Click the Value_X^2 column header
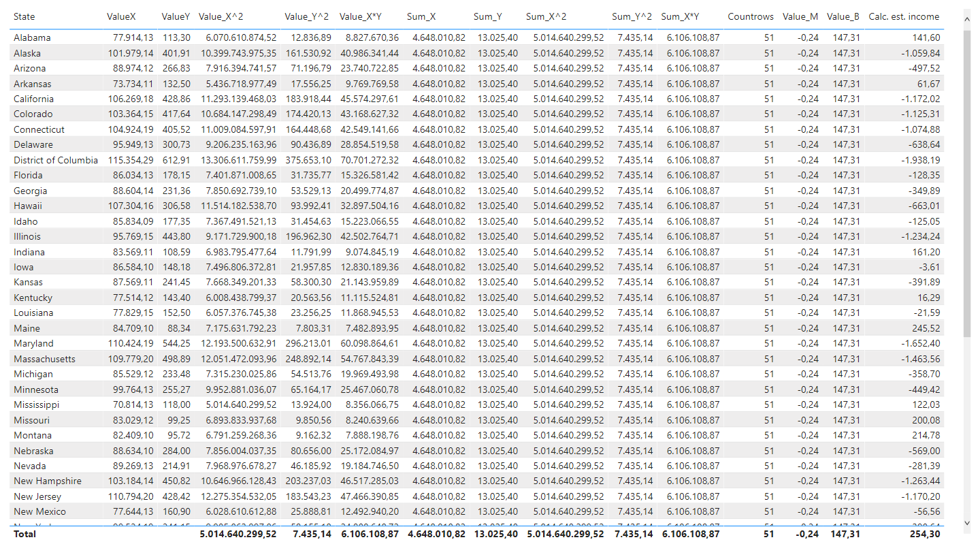The image size is (980, 542). (221, 16)
